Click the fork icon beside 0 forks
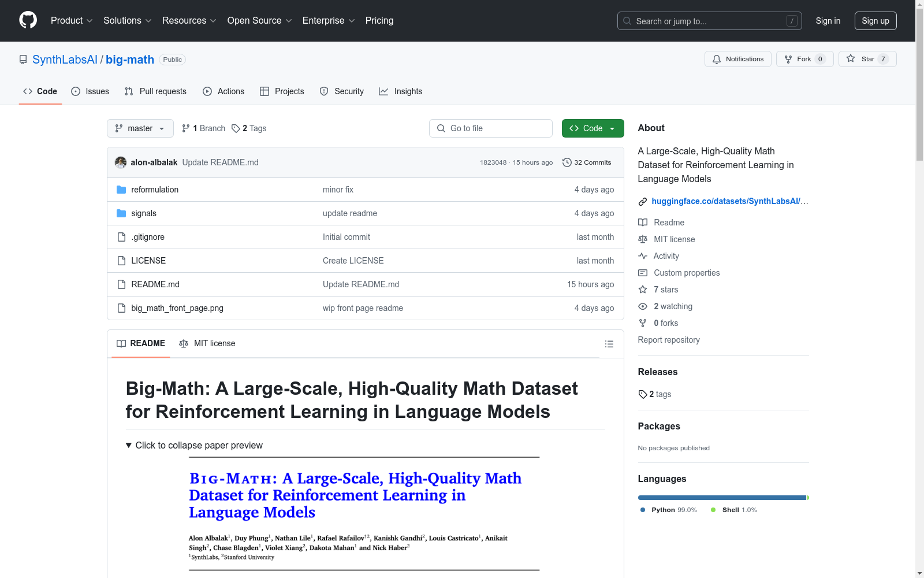 (x=643, y=323)
